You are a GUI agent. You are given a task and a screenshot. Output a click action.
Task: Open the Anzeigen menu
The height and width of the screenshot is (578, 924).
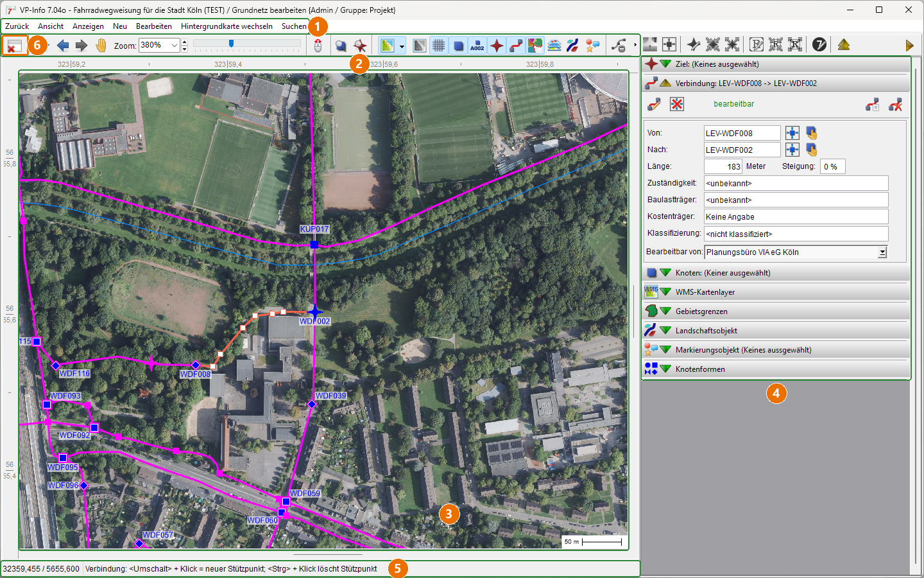(88, 26)
